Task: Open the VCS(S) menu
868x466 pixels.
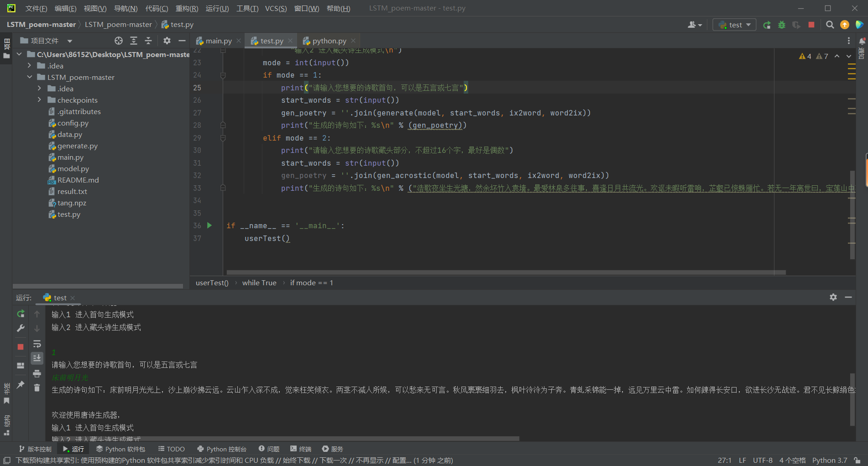Action: point(276,8)
